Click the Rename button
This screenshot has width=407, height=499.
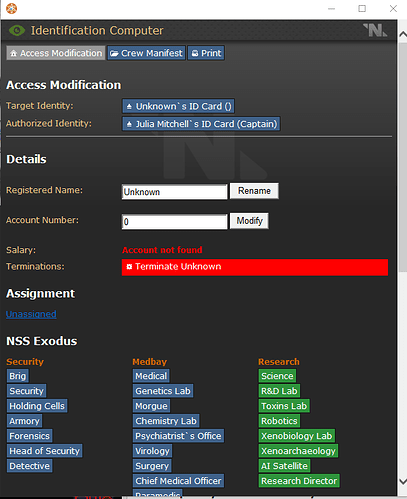coord(254,191)
